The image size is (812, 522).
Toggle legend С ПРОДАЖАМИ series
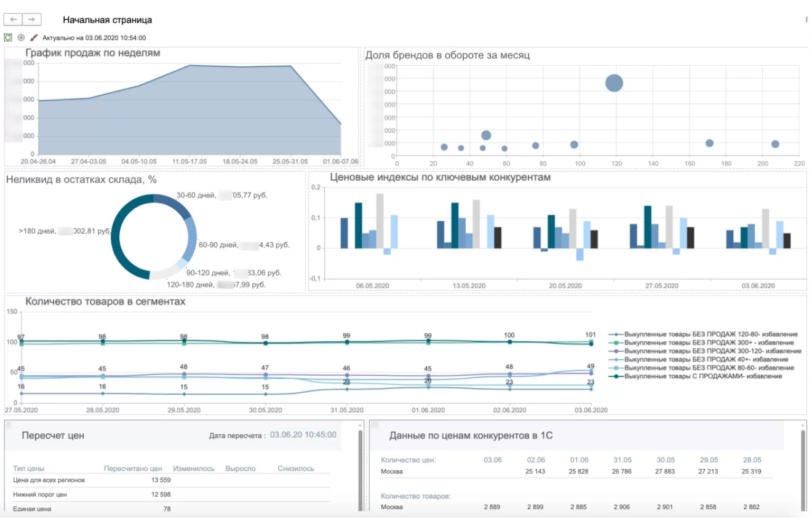(703, 376)
